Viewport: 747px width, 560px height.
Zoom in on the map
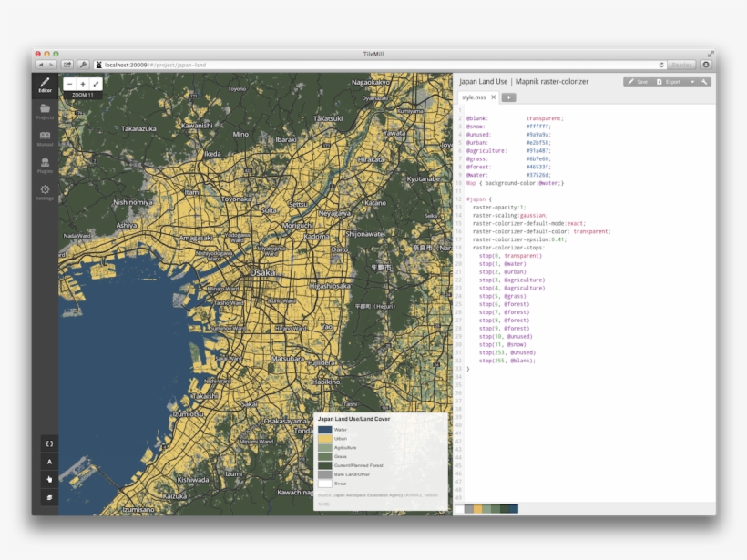[x=84, y=84]
